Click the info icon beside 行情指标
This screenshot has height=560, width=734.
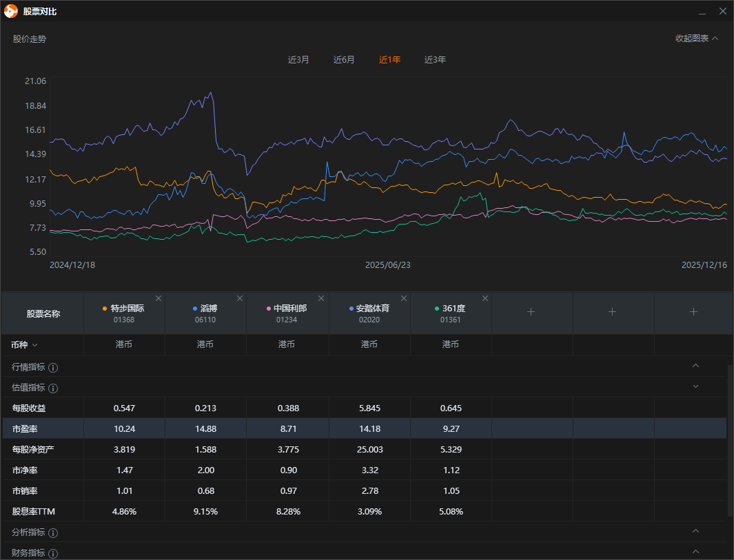(x=53, y=367)
